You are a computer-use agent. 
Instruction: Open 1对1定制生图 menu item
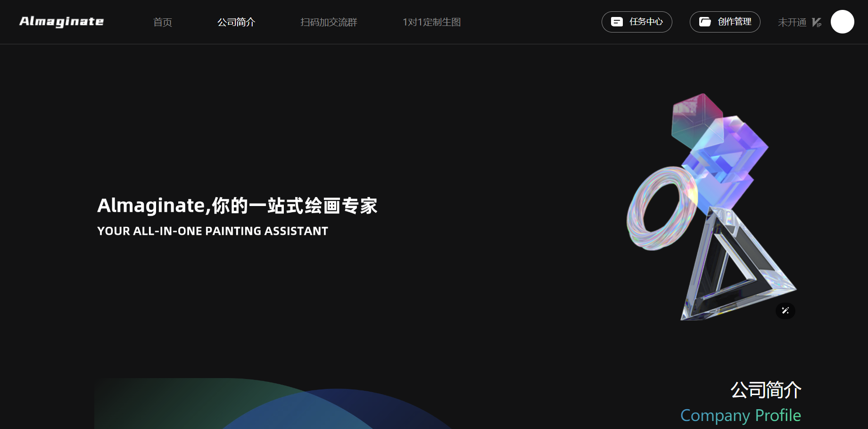pyautogui.click(x=432, y=22)
